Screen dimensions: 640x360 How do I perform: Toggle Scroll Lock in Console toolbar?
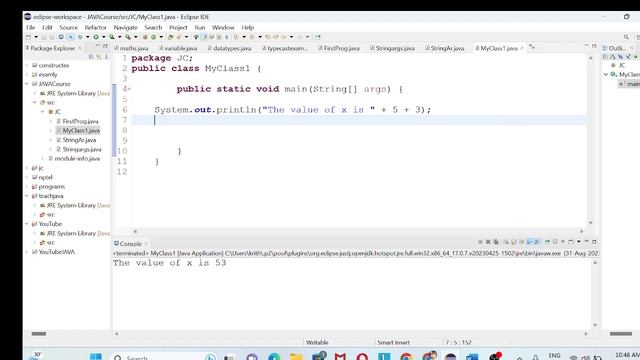point(513,242)
